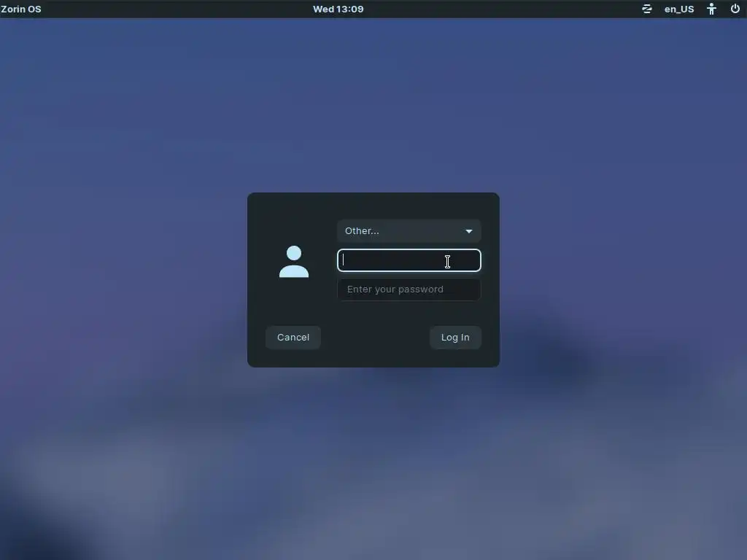Click the Wed 13:09 clock
This screenshot has height=560, width=747.
pos(338,9)
